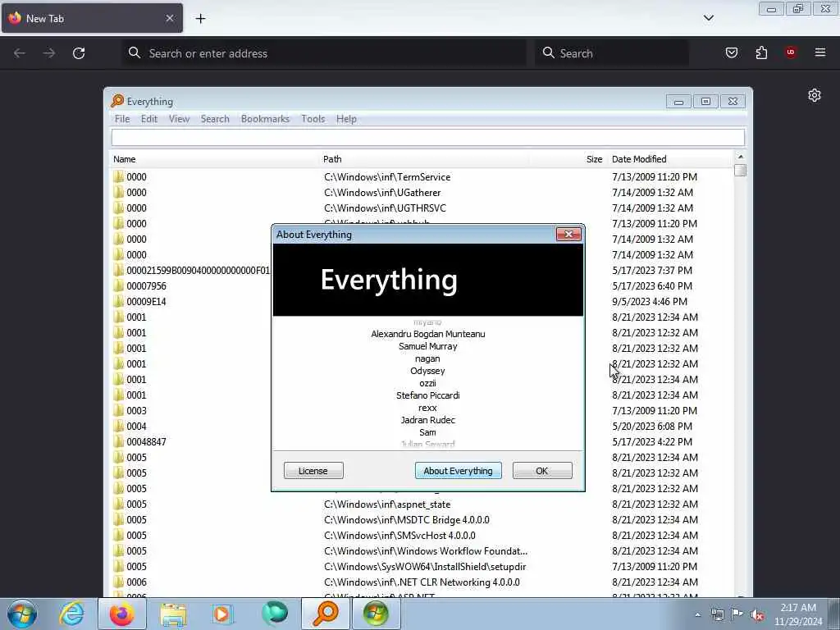Focus the Firefox Search field
The width and height of the screenshot is (840, 630).
[x=612, y=53]
